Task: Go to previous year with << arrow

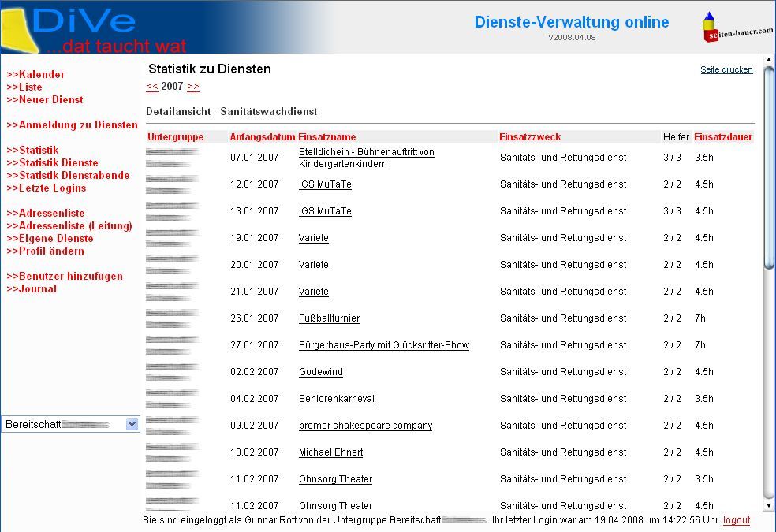Action: 152,87
